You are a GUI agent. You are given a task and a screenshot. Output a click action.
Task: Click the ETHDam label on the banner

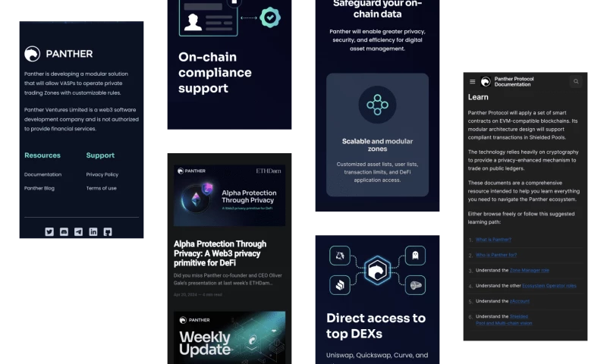point(269,171)
